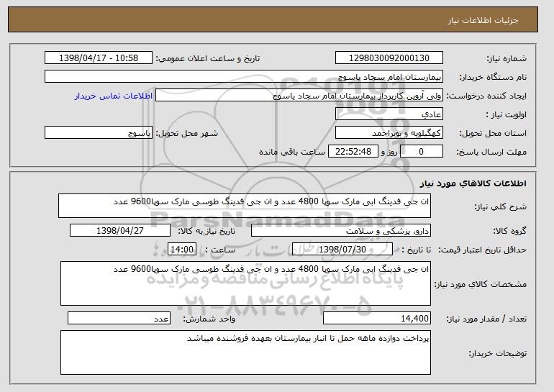This screenshot has height=392, width=554.
Task: Click the label مهلت ارسال پاسخ
Action: [x=491, y=152]
